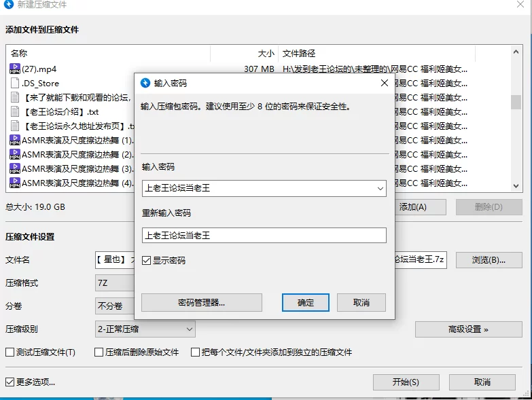Click MP4 icon of ASMR表演及尺度擦边热舞 (3)
Screen dimensions: 532x400
coord(15,168)
